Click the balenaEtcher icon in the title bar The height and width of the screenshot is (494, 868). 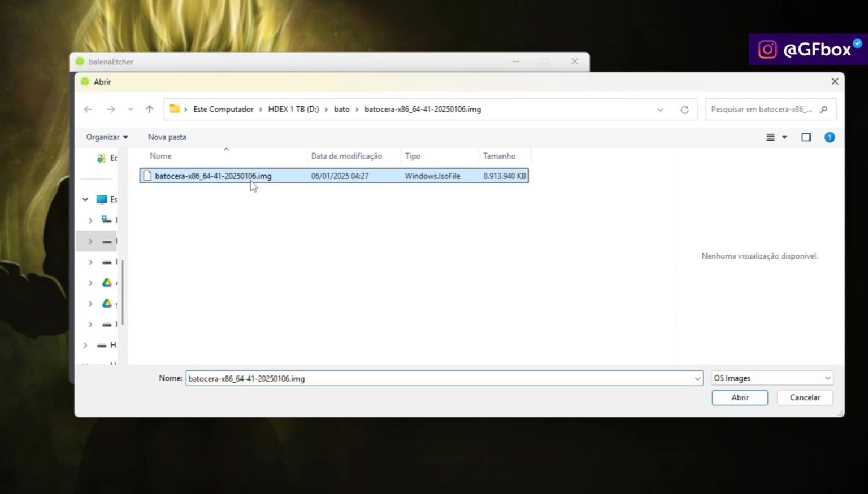pyautogui.click(x=80, y=62)
